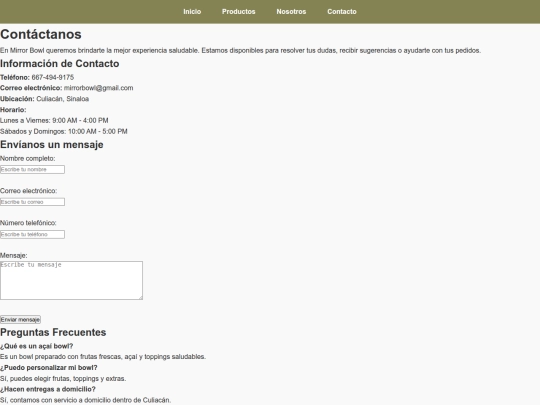Click the Contáctanos page heading
The height and width of the screenshot is (405, 540).
coord(41,34)
